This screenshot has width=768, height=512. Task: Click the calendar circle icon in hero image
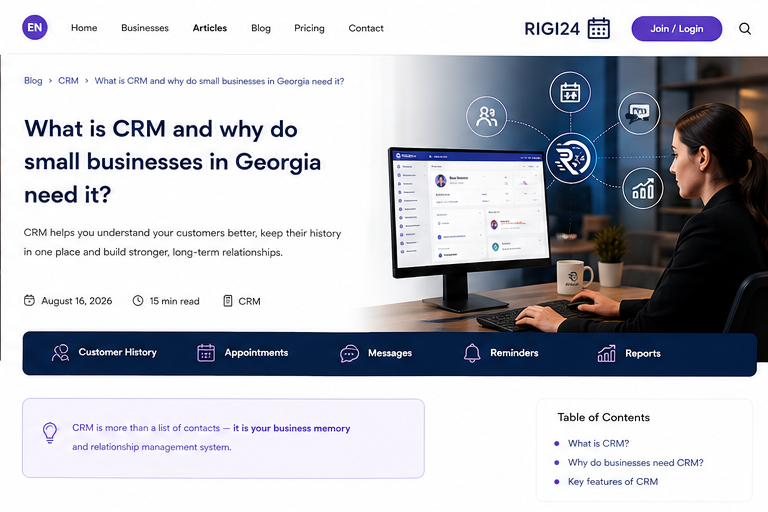pyautogui.click(x=570, y=92)
